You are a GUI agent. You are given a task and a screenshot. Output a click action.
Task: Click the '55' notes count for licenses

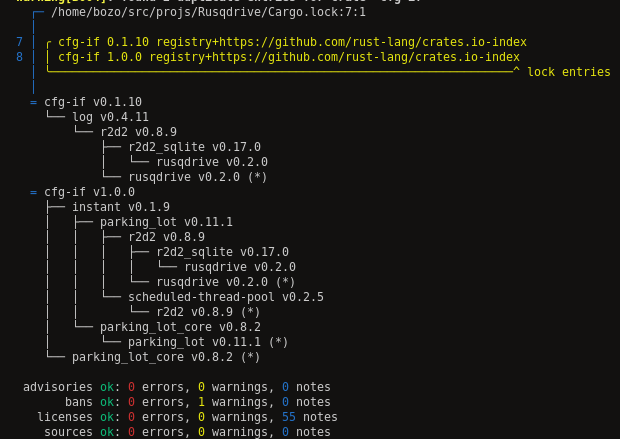tap(289, 417)
